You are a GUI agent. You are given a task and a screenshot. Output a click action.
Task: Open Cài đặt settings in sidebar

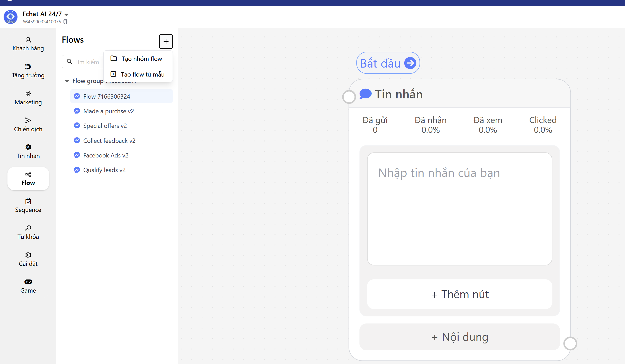click(x=28, y=259)
